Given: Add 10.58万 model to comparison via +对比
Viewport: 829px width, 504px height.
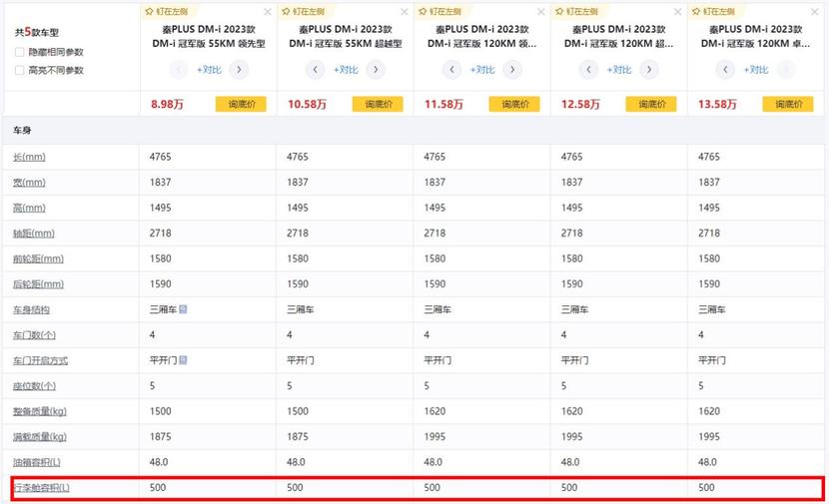Looking at the screenshot, I should pyautogui.click(x=346, y=70).
